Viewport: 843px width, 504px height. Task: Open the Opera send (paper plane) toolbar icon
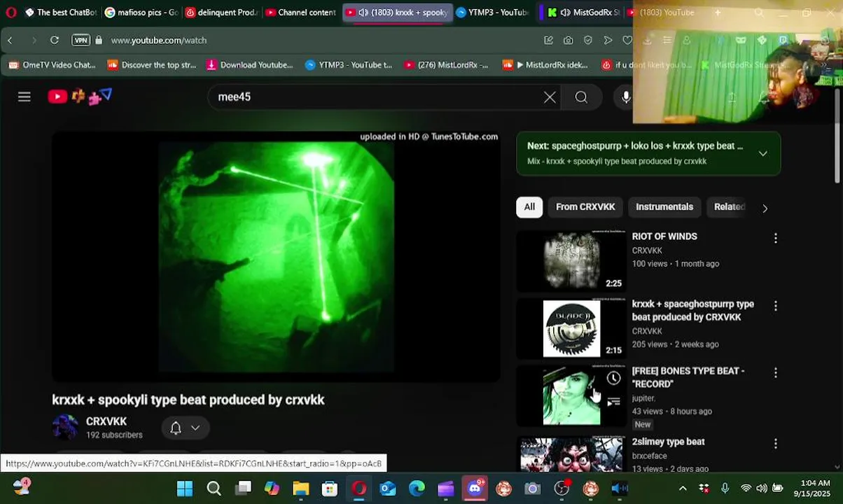(608, 41)
